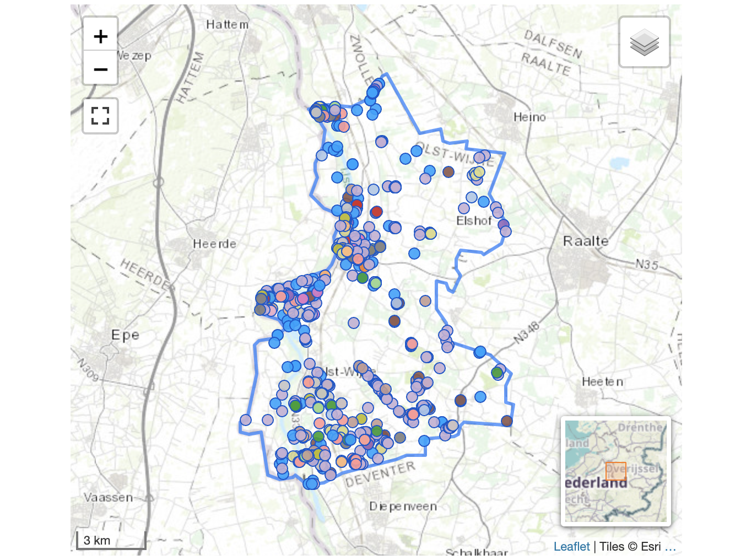
Task: Open the map layers control
Action: 644,42
